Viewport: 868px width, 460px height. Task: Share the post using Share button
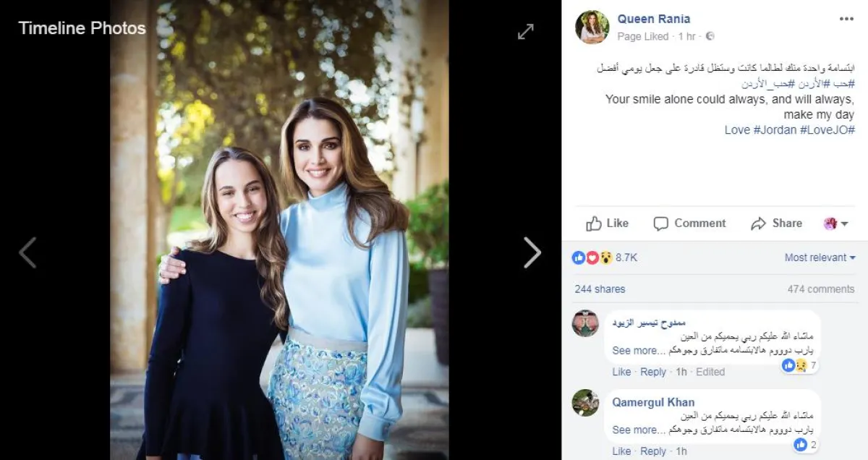776,223
